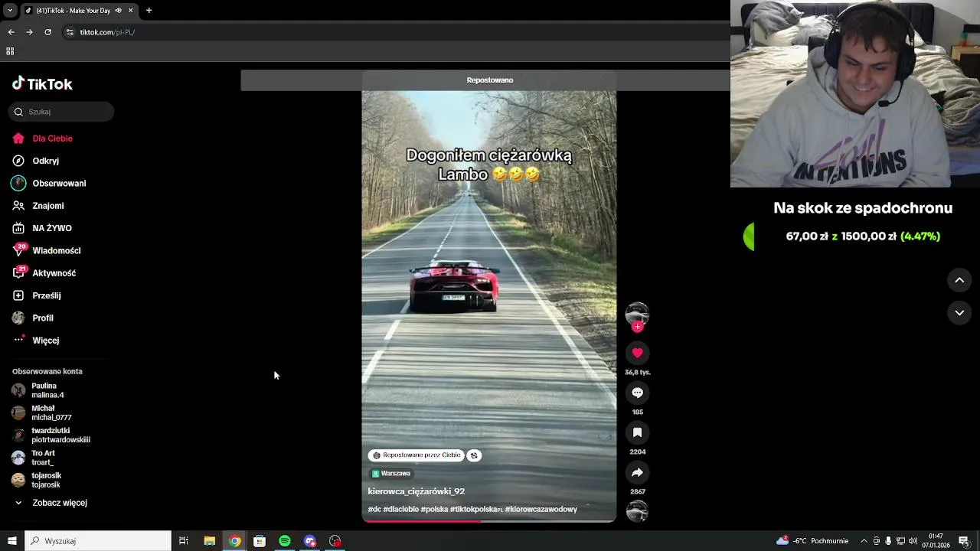The height and width of the screenshot is (551, 980).
Task: Open Spotify from the taskbar
Action: coord(285,541)
